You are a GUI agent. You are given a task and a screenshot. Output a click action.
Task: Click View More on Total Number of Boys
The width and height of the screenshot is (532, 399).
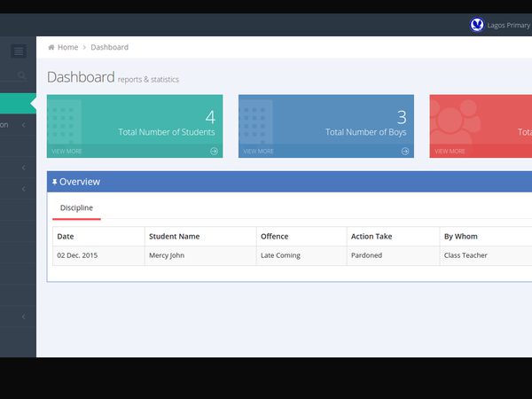[x=259, y=152]
